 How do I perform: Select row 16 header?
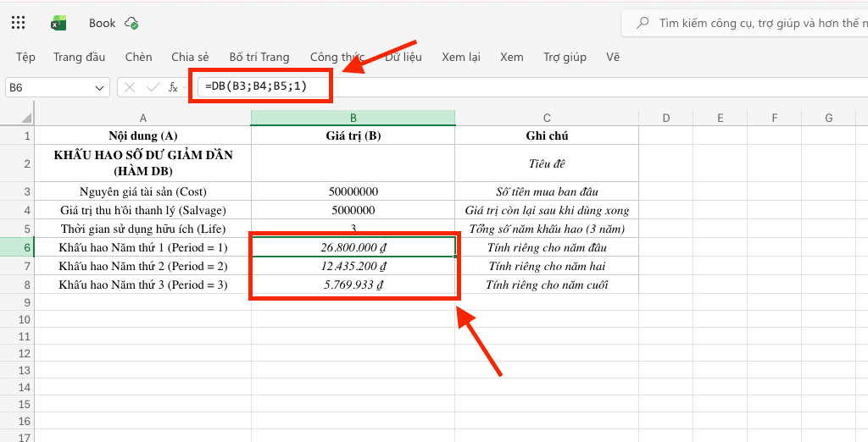tap(17, 421)
